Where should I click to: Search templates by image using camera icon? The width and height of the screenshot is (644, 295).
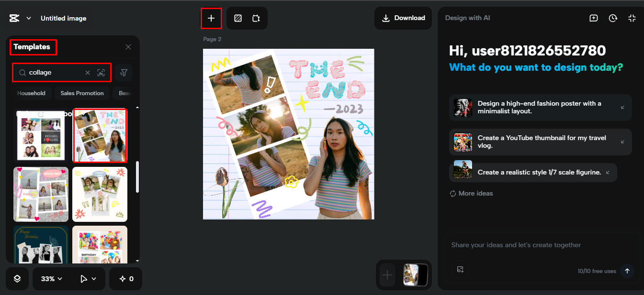point(101,72)
